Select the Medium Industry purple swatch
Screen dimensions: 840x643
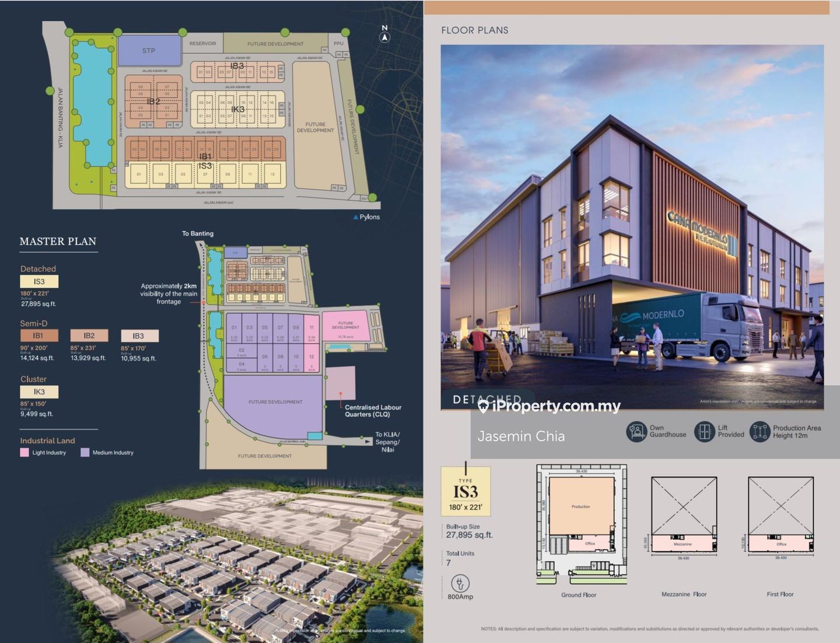(85, 452)
